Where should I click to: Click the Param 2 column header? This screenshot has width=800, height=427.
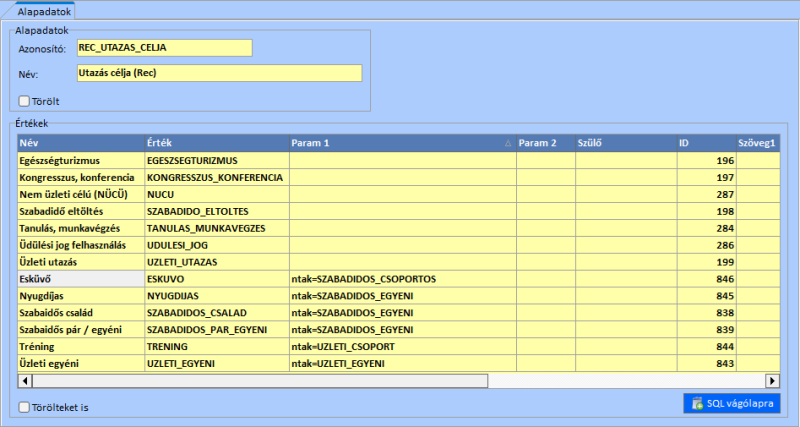tap(544, 143)
